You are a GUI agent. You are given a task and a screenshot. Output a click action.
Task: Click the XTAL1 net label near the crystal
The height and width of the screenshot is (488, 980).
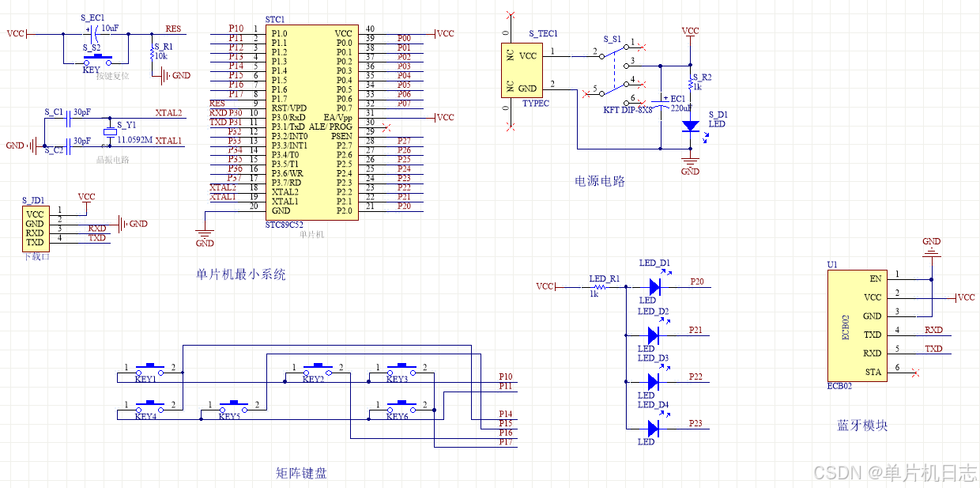(x=168, y=141)
